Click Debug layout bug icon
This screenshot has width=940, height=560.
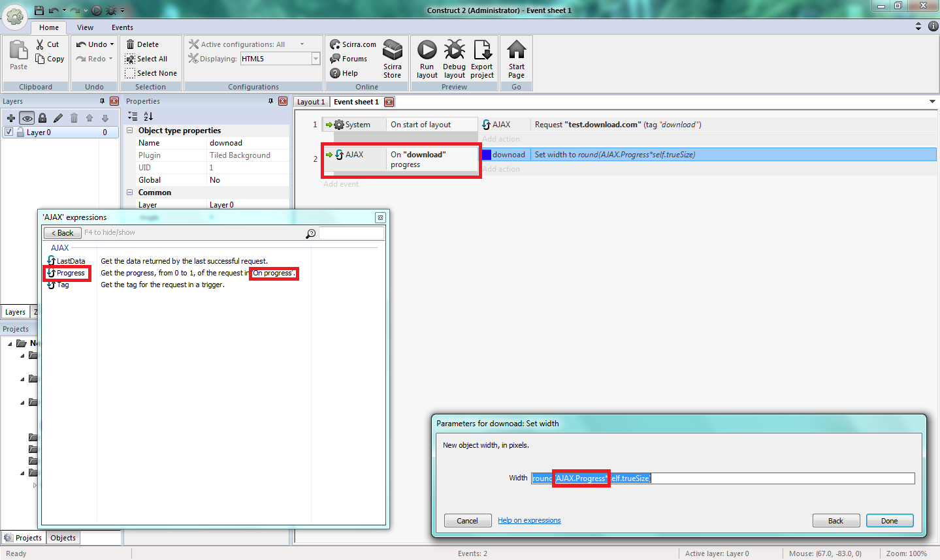click(455, 50)
